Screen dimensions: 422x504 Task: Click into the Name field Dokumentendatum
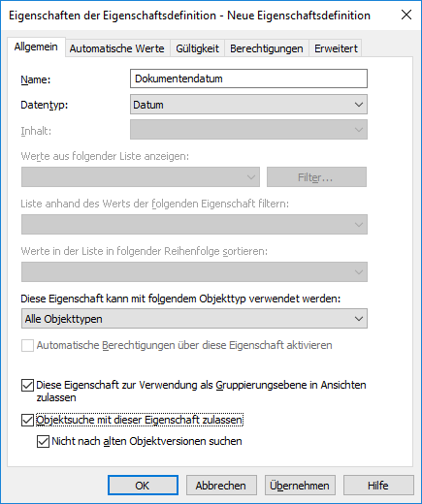click(248, 79)
